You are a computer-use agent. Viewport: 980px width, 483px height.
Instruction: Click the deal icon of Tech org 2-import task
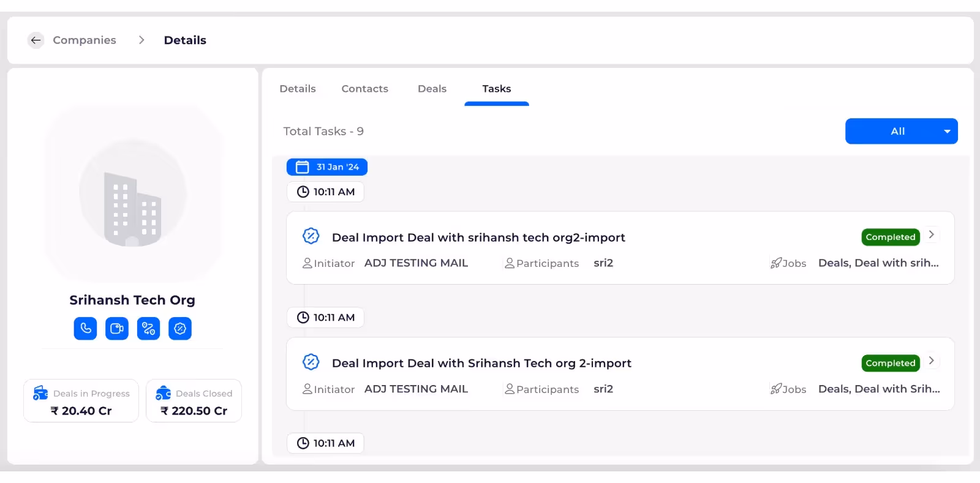coord(311,362)
